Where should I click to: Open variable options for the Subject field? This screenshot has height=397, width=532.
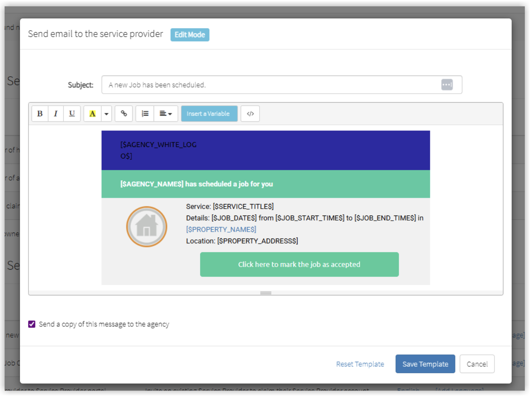pos(447,85)
